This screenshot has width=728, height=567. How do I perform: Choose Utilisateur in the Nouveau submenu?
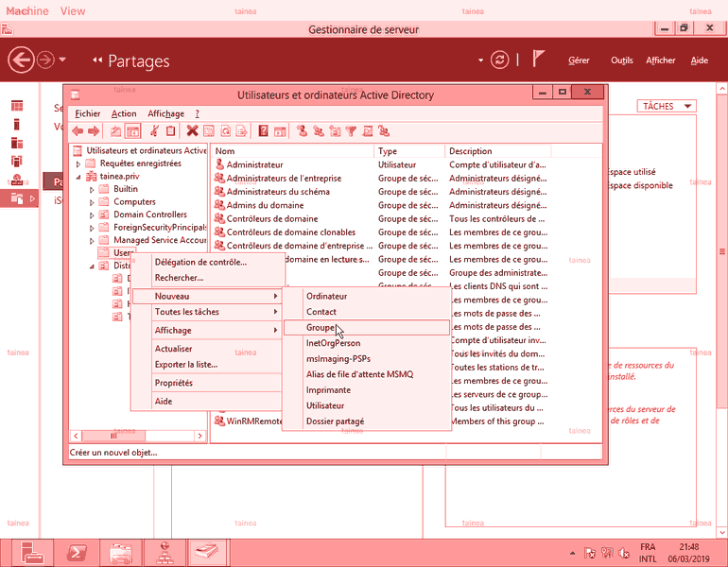(366, 405)
